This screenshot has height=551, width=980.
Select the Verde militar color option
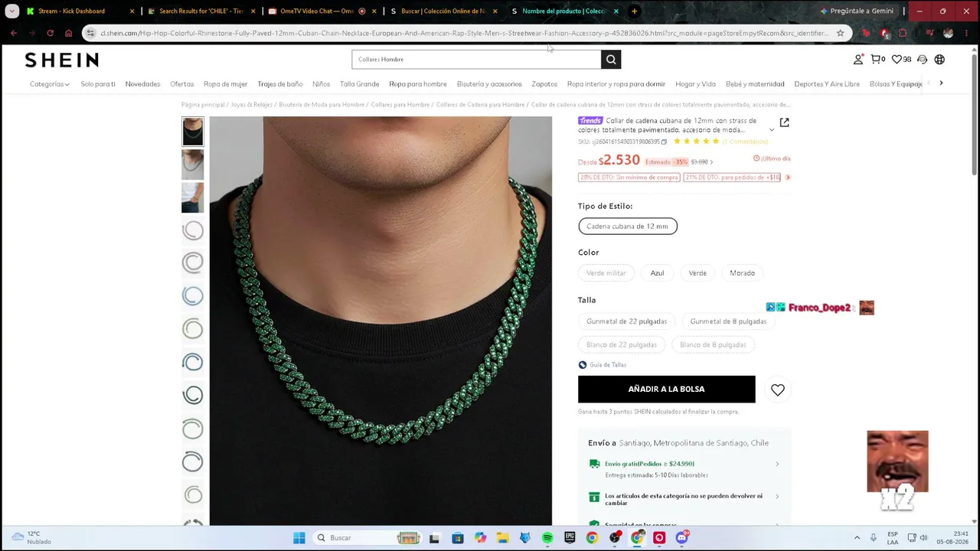pyautogui.click(x=606, y=273)
